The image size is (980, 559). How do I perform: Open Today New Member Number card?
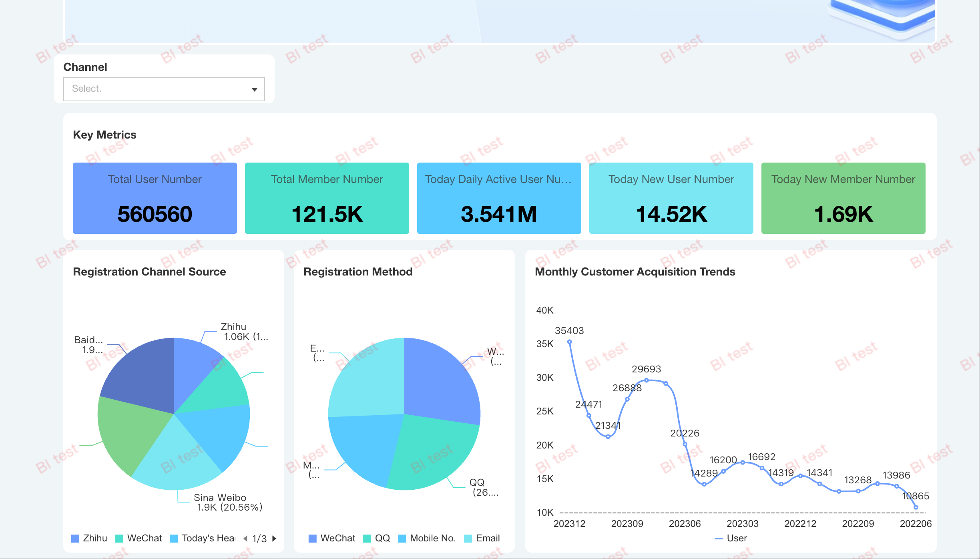point(843,198)
